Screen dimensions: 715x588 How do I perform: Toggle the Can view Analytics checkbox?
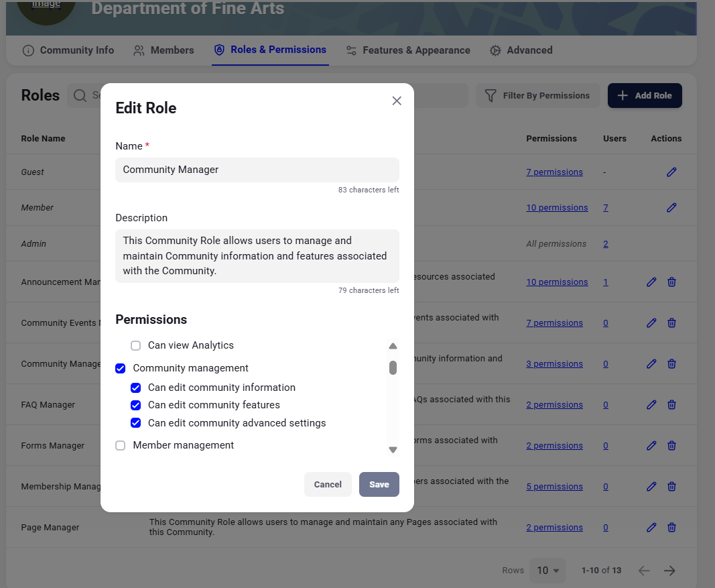pyautogui.click(x=135, y=345)
